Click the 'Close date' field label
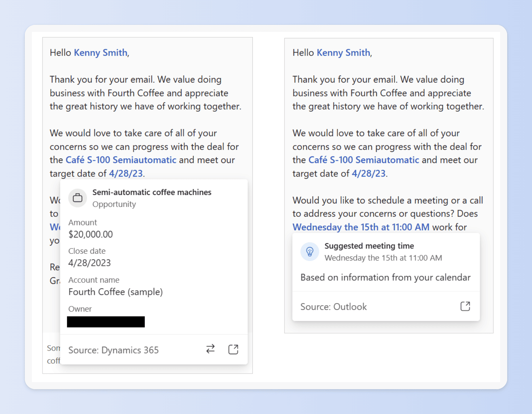This screenshot has width=532, height=414. click(87, 251)
